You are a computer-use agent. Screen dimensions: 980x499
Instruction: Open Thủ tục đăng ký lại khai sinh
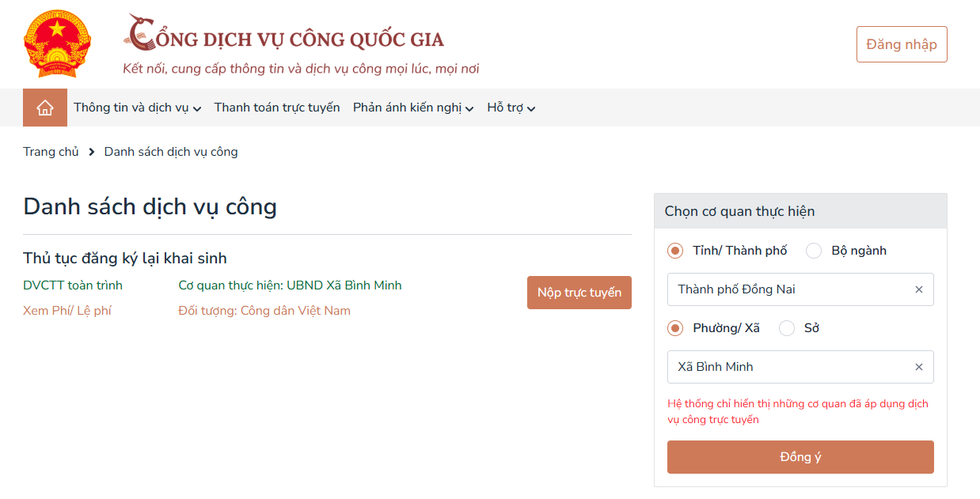pos(125,259)
